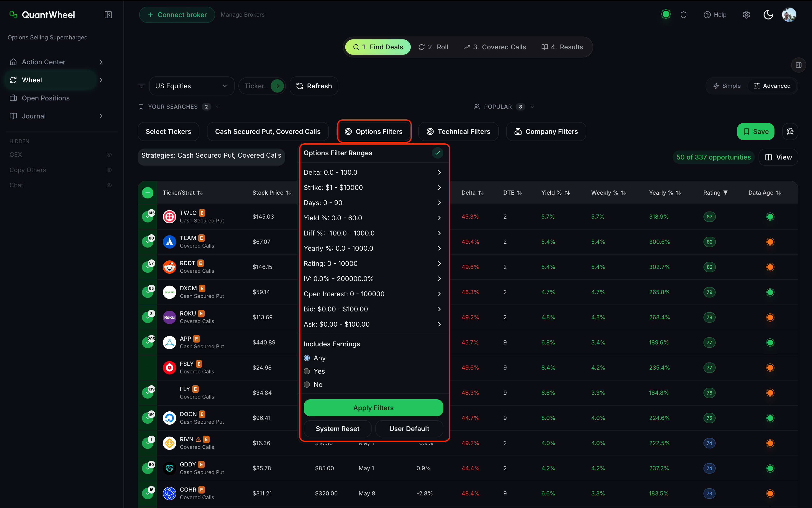Screen dimensions: 812x508
Task: Toggle visibility eye for GEX
Action: 109,155
